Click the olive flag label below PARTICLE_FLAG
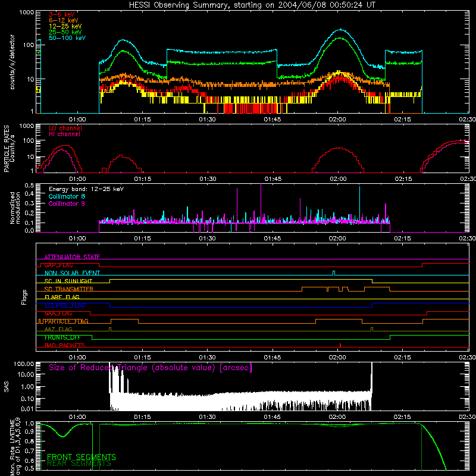Screen dimensions: 476x476 [58, 330]
